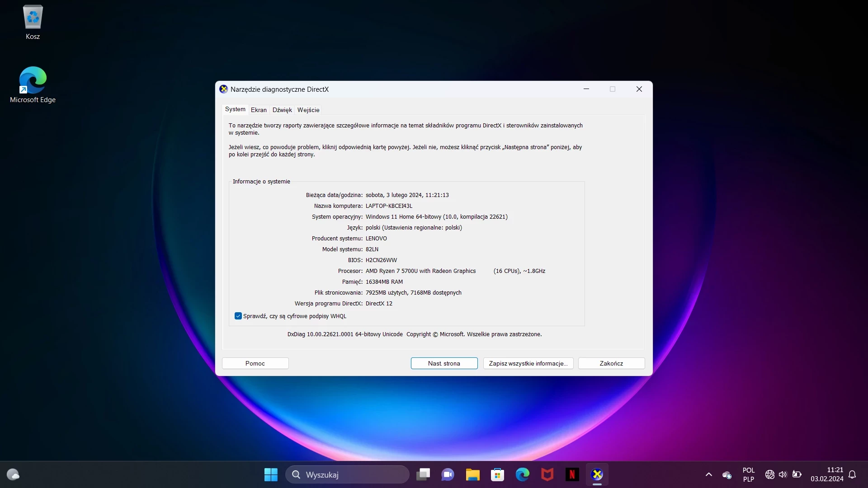
Task: Click the current date sobota, 3 lutego 2024
Action: point(407,195)
